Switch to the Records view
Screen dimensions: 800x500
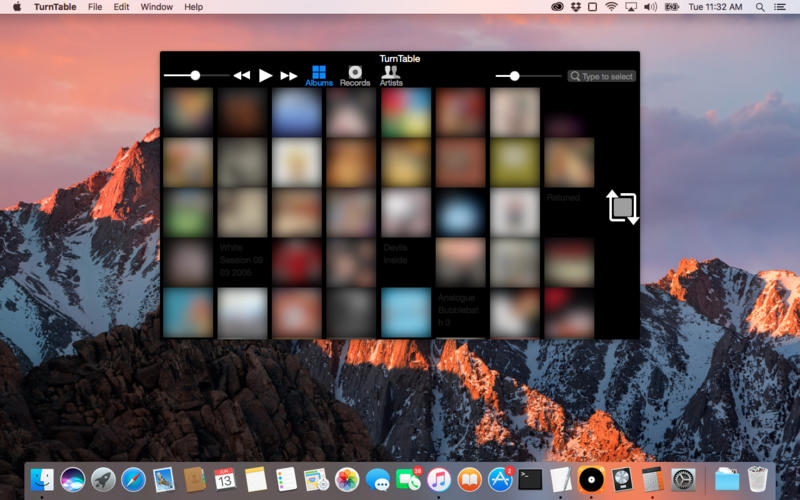355,76
